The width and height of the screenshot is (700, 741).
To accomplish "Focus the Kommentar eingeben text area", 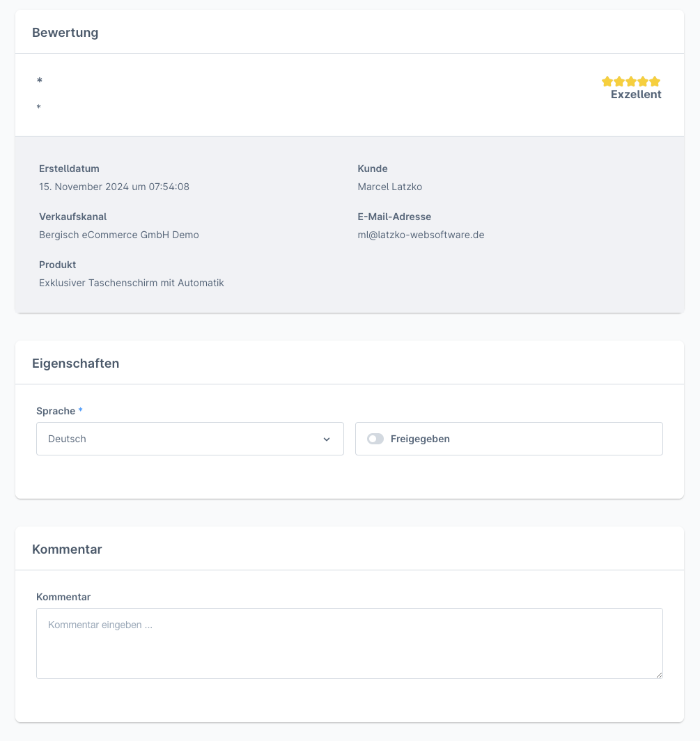I will [349, 643].
